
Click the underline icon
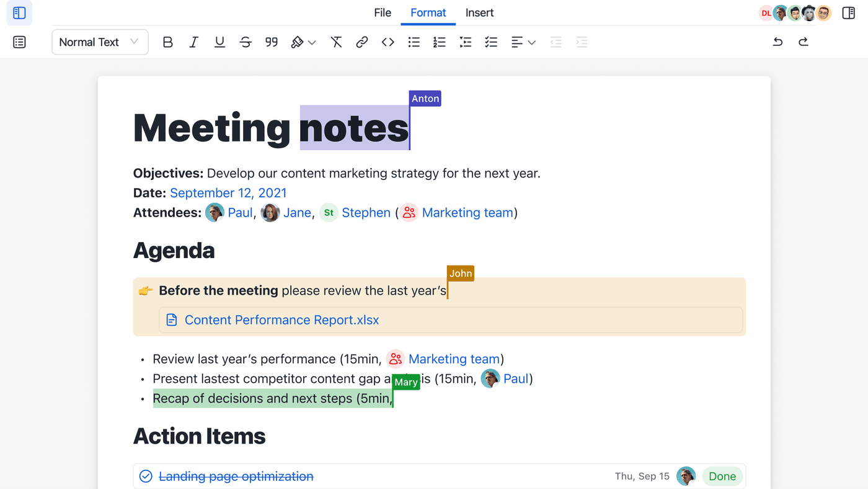pos(219,42)
